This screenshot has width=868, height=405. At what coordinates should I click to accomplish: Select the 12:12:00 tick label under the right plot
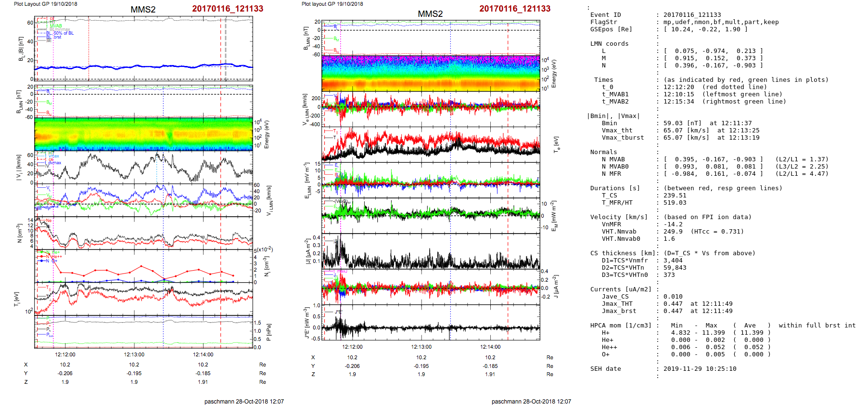point(352,347)
